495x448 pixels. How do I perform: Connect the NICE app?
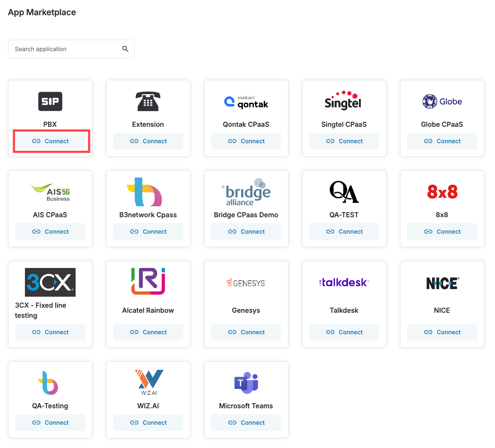pyautogui.click(x=442, y=332)
